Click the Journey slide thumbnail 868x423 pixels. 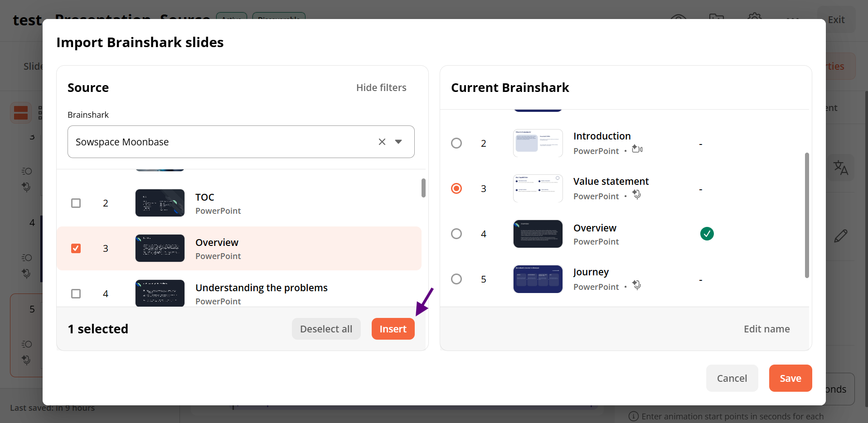538,279
